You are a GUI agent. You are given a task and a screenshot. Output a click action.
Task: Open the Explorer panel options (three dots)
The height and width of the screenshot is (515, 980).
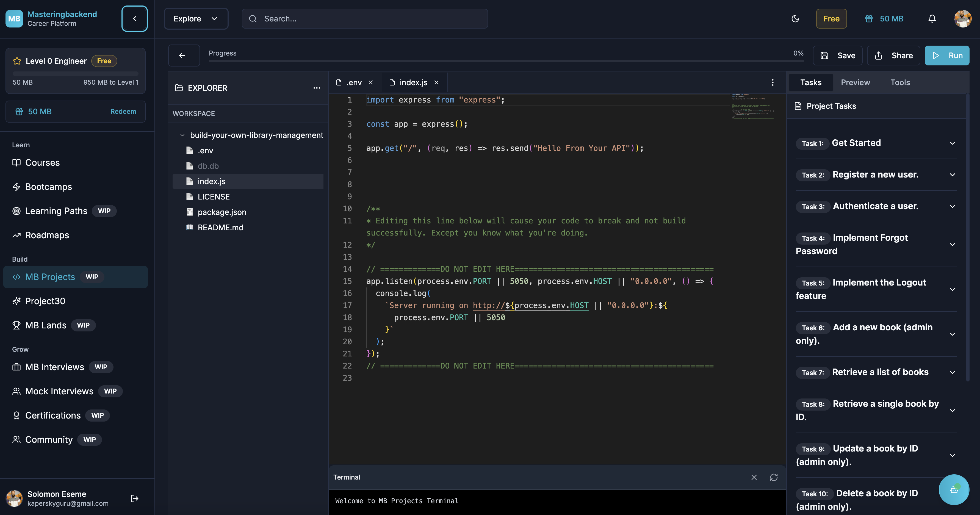pyautogui.click(x=317, y=88)
